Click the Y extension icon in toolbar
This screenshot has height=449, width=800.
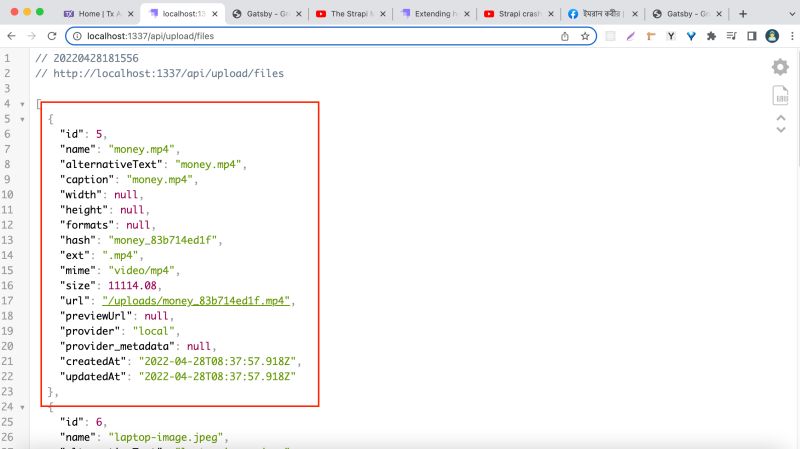pyautogui.click(x=671, y=36)
